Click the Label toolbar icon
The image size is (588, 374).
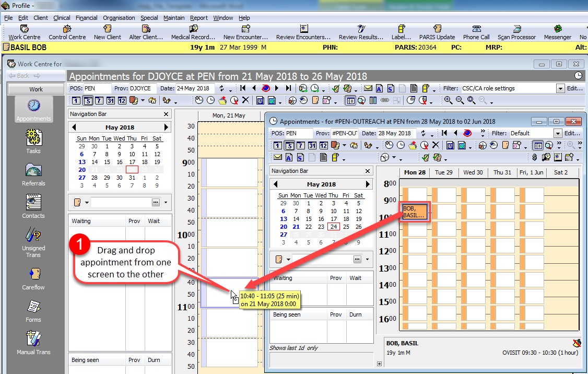click(x=401, y=32)
